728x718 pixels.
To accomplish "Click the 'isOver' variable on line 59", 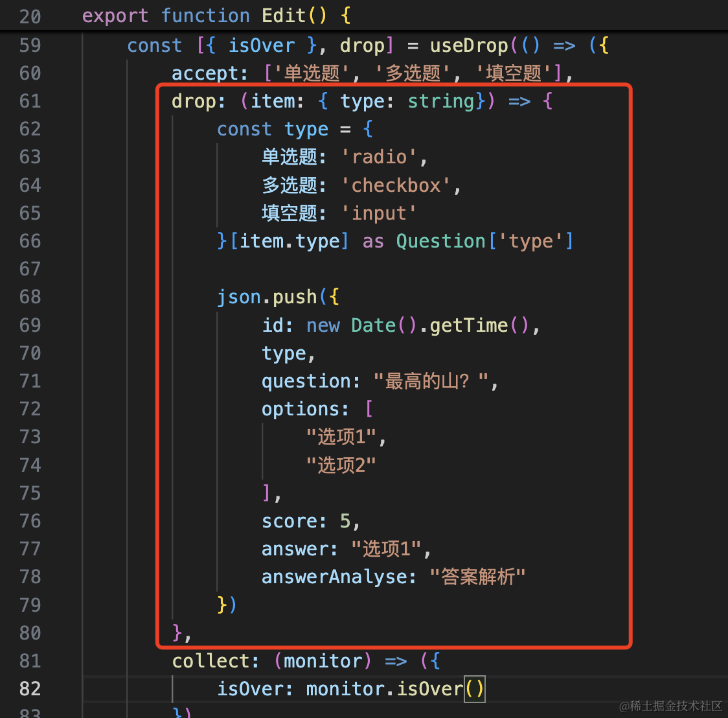I will (x=261, y=45).
